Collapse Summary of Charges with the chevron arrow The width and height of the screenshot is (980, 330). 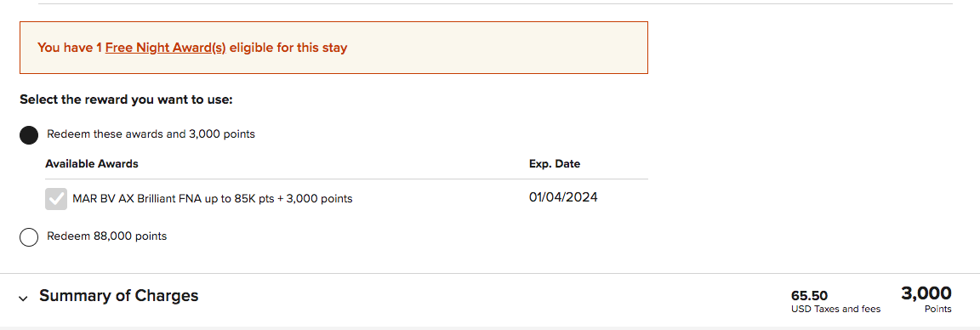23,299
